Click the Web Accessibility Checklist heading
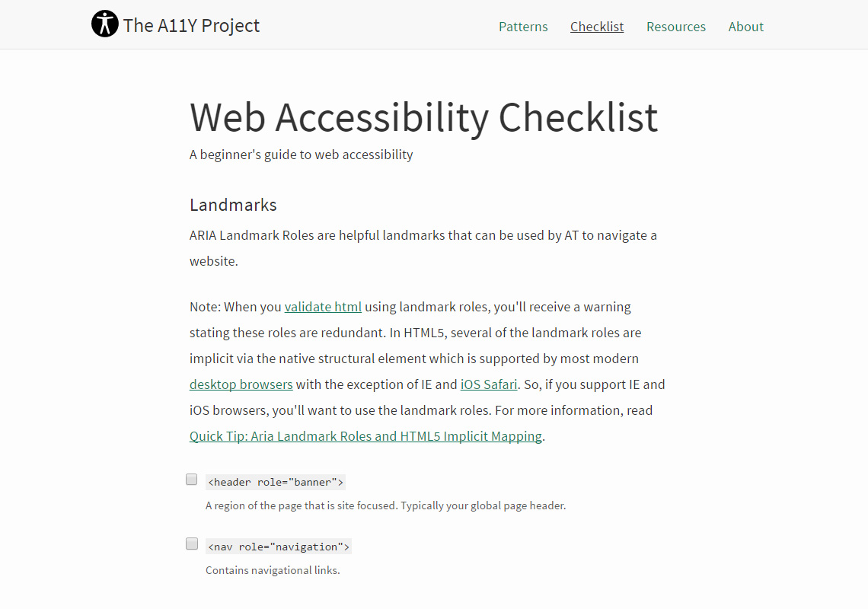 coord(423,117)
